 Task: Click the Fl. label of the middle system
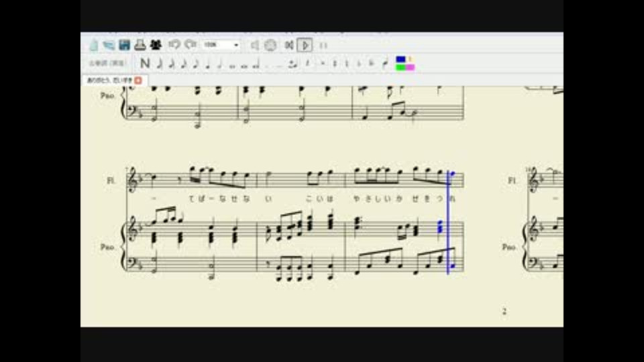(x=111, y=180)
